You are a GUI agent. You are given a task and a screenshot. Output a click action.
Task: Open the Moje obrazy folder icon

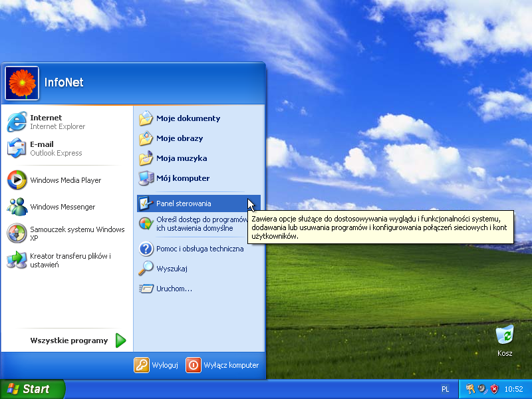[146, 138]
